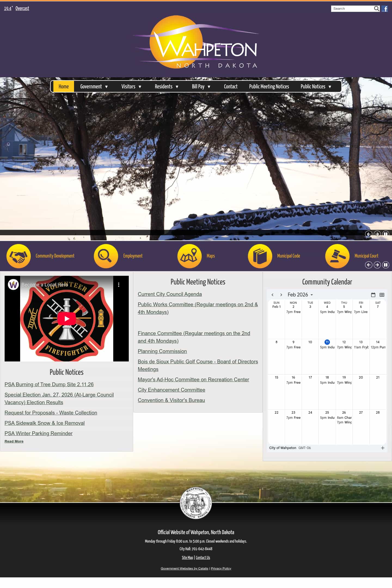Open Community Development handshake icon
The height and width of the screenshot is (588, 392).
(x=19, y=256)
